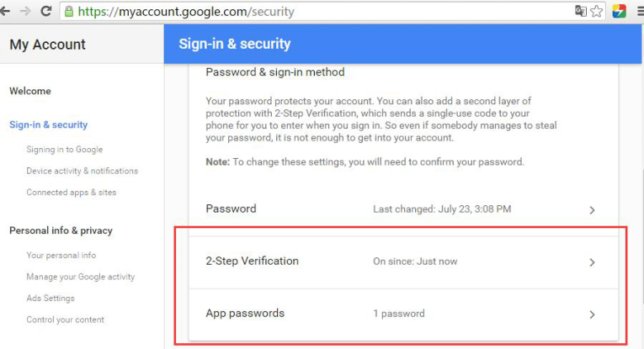This screenshot has height=349, width=644.
Task: Reload the page with refresh icon
Action: coord(46,12)
